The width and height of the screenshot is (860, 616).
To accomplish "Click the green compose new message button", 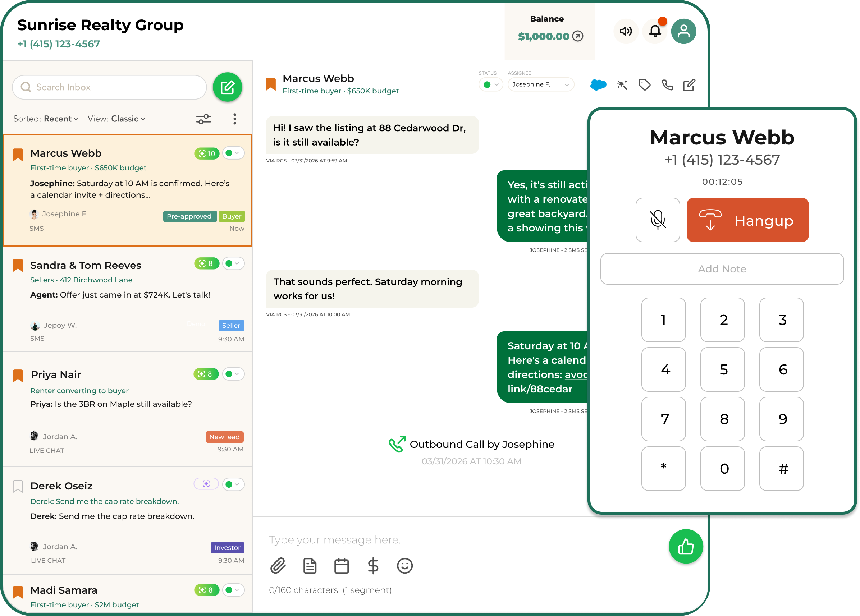I will pyautogui.click(x=227, y=87).
